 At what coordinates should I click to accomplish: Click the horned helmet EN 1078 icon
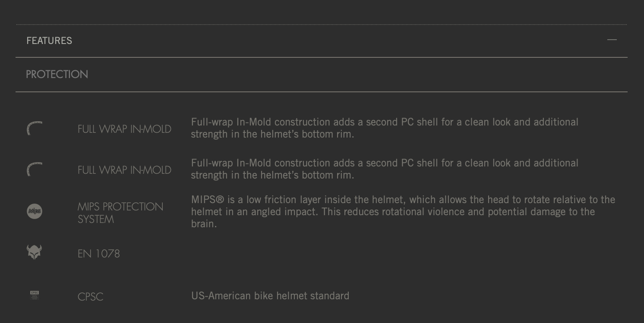tap(35, 252)
